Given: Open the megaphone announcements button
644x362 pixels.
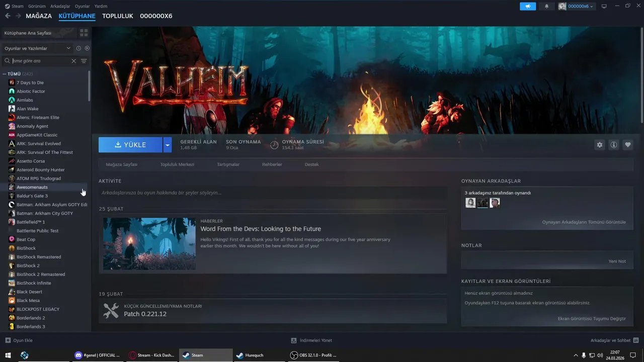Looking at the screenshot, I should click(x=528, y=7).
